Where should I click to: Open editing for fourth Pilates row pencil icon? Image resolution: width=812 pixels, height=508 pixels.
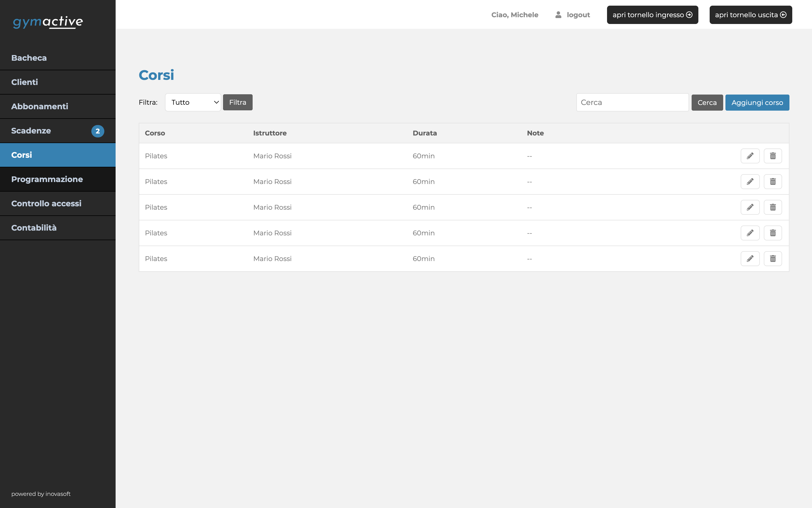750,233
